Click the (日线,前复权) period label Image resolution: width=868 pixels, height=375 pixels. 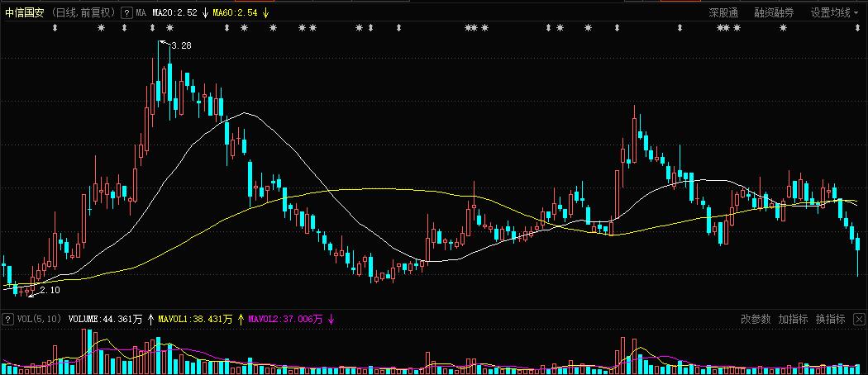pyautogui.click(x=83, y=12)
